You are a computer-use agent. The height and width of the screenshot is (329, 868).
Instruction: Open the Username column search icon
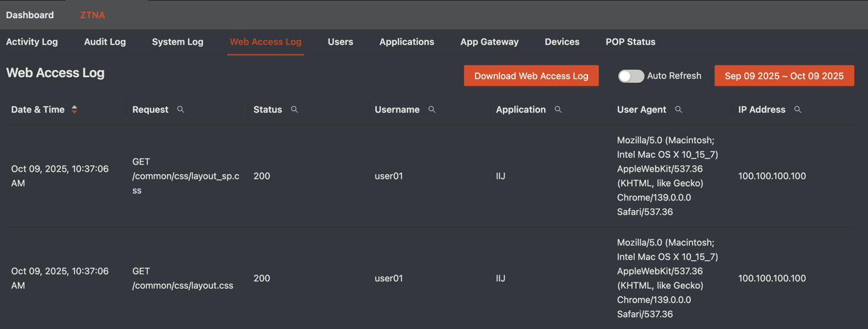point(432,109)
